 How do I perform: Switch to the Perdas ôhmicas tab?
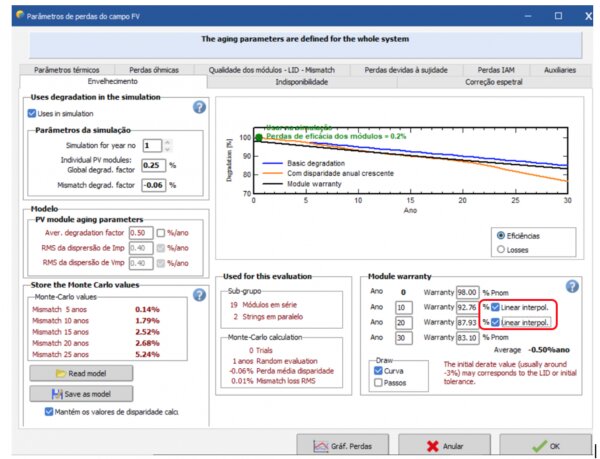coord(154,70)
